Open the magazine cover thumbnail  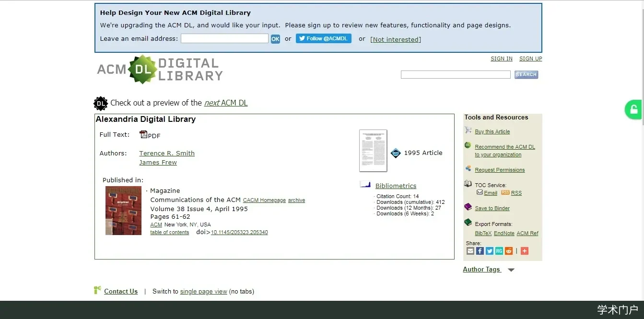123,211
